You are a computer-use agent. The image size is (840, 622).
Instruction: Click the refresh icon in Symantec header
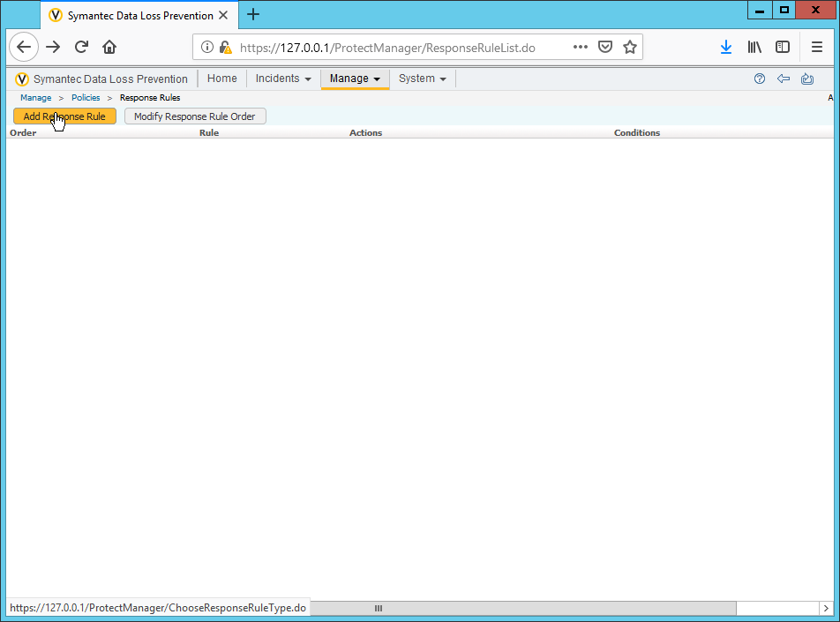click(807, 79)
